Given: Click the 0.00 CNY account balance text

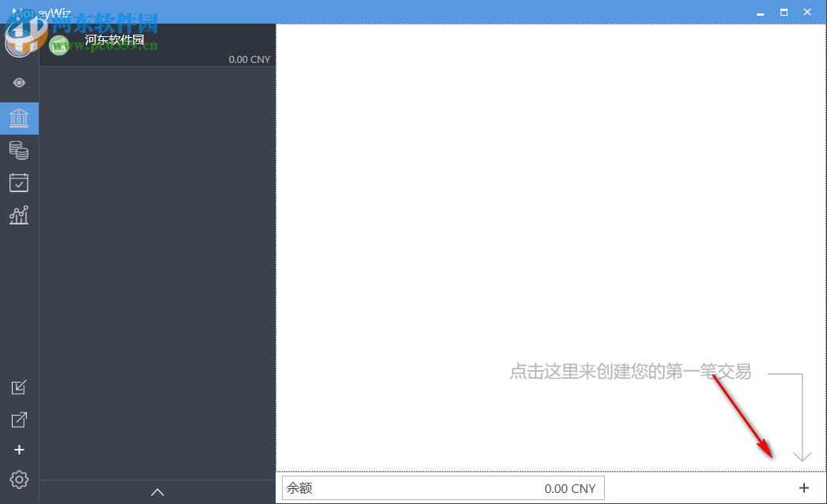Looking at the screenshot, I should click(x=250, y=59).
